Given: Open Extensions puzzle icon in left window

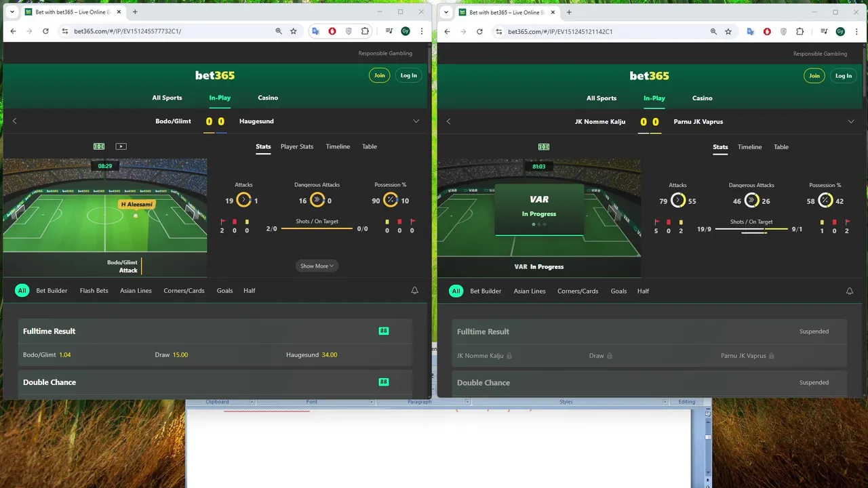Looking at the screenshot, I should [x=365, y=31].
